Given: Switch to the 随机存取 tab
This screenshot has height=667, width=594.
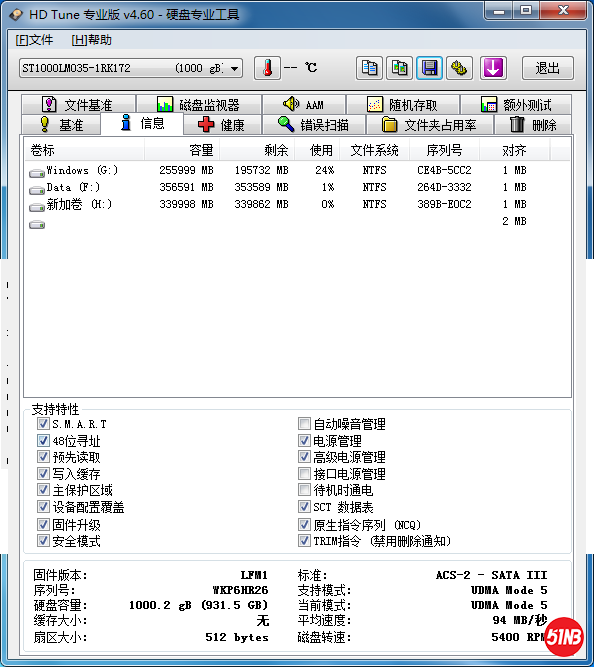Looking at the screenshot, I should click(403, 105).
